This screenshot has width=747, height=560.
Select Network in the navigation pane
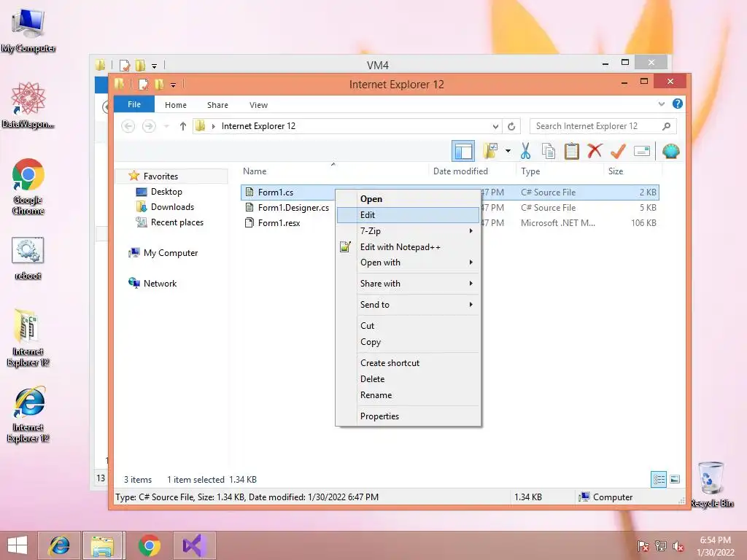pyautogui.click(x=160, y=284)
